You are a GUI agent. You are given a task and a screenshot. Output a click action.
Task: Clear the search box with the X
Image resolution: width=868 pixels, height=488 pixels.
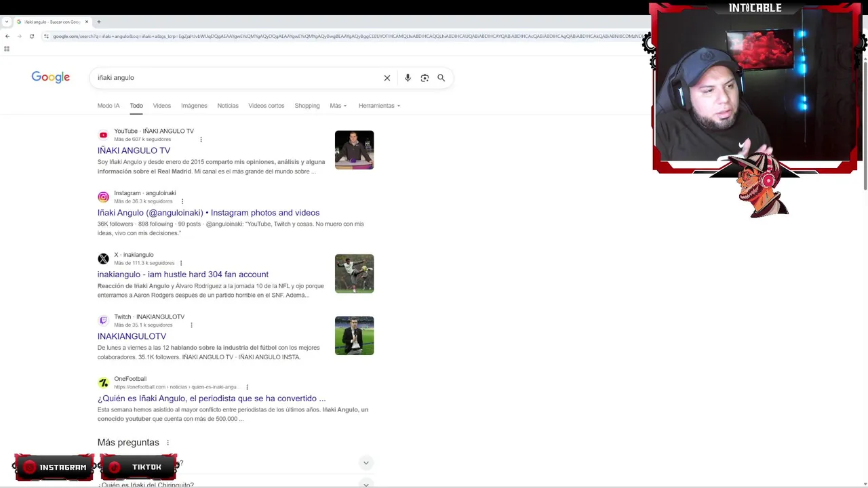387,78
